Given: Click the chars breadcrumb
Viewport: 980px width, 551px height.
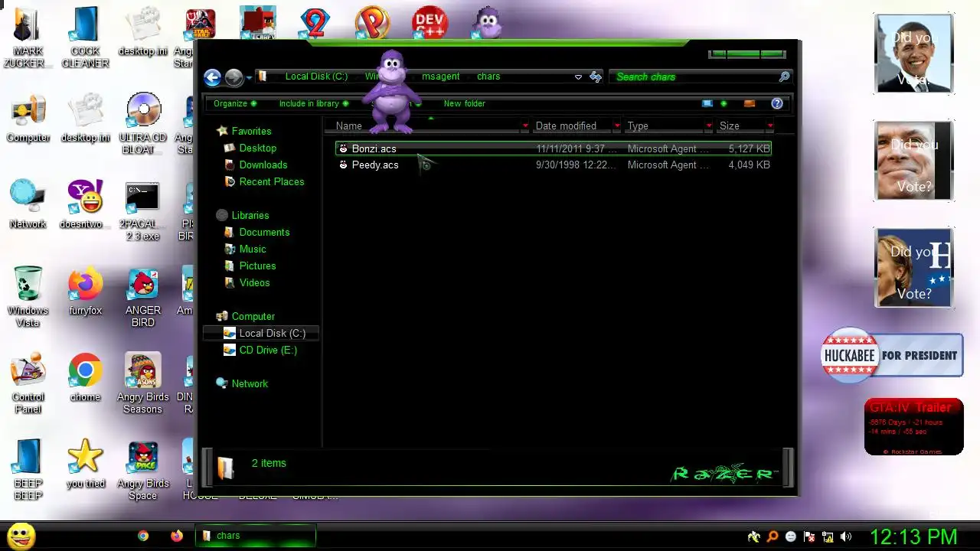Looking at the screenshot, I should click(x=488, y=77).
